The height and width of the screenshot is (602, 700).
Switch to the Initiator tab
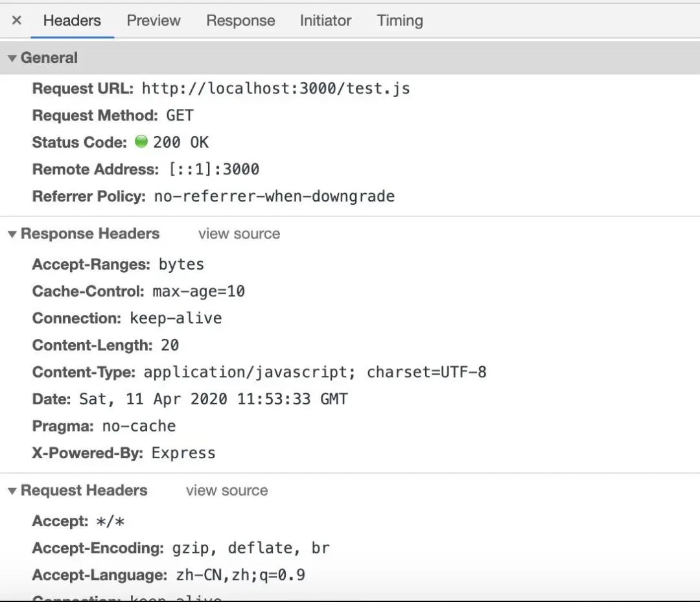(x=325, y=21)
